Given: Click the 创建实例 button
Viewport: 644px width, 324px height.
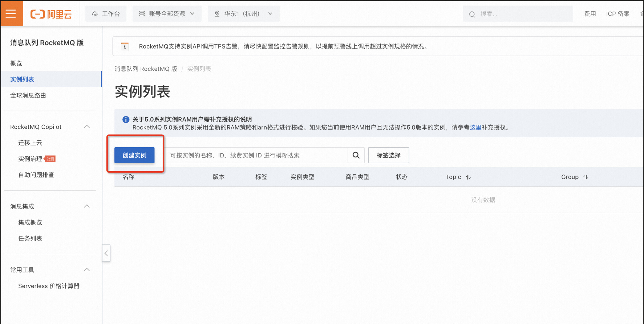Looking at the screenshot, I should 134,155.
